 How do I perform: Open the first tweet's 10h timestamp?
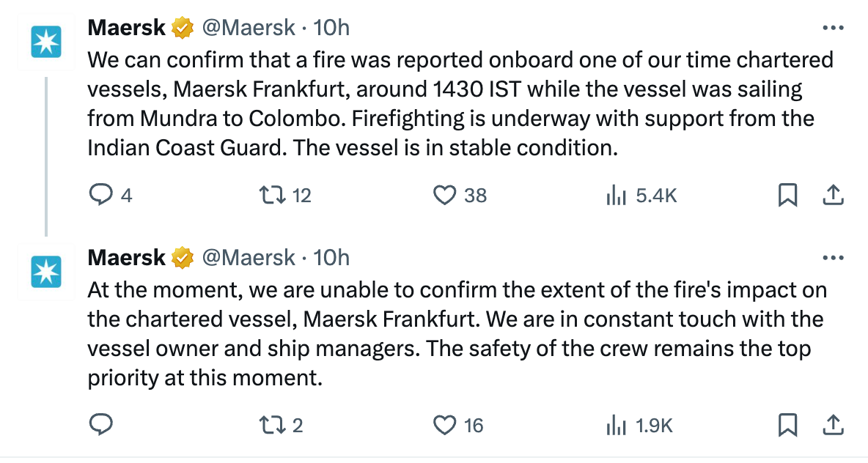[331, 29]
